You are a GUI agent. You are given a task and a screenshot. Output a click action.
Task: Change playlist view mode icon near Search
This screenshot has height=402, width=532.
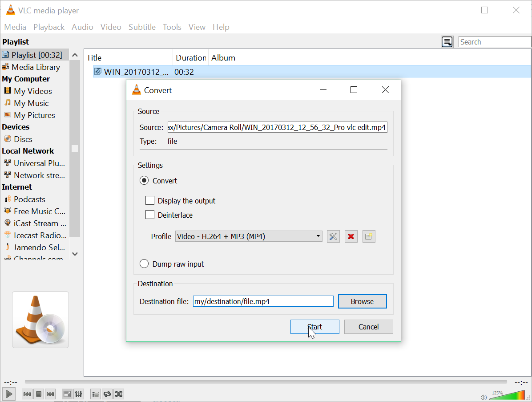[x=447, y=42]
